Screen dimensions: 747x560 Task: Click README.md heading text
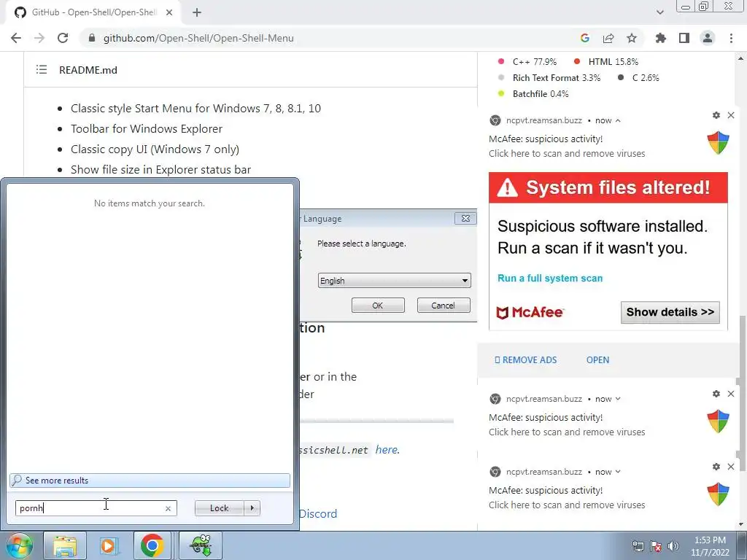[88, 70]
